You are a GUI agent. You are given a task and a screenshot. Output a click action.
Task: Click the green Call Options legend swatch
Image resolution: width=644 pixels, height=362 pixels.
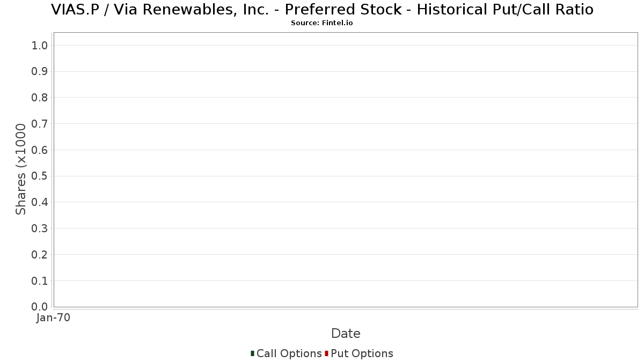tap(252, 353)
